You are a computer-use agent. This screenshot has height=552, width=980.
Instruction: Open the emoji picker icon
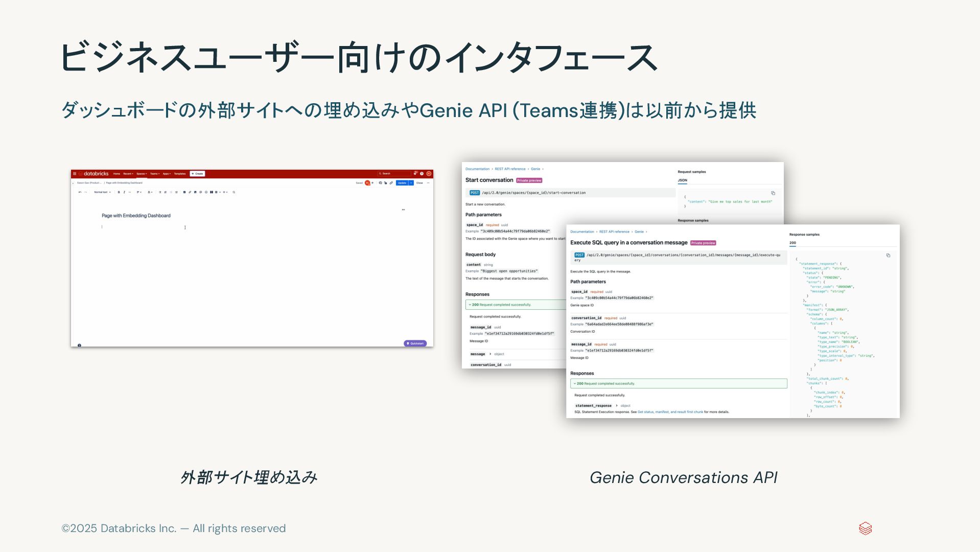tap(206, 192)
